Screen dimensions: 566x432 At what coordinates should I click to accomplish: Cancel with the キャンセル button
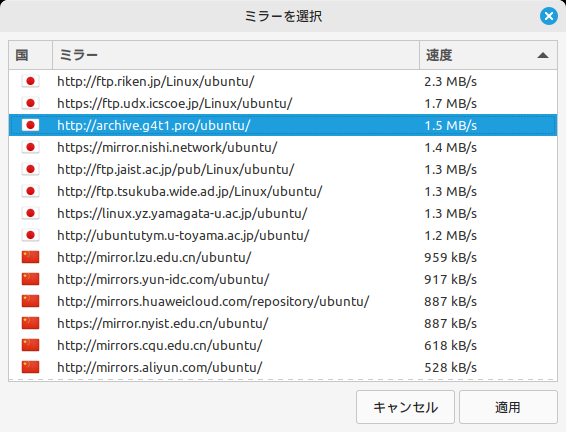(405, 407)
